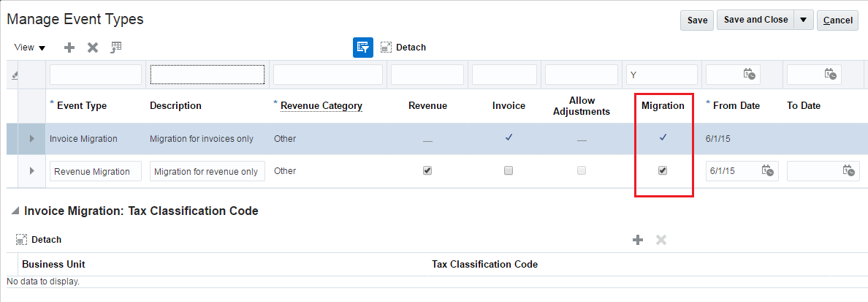Add a Tax Classification Code row
This screenshot has height=302, width=868.
(x=638, y=240)
